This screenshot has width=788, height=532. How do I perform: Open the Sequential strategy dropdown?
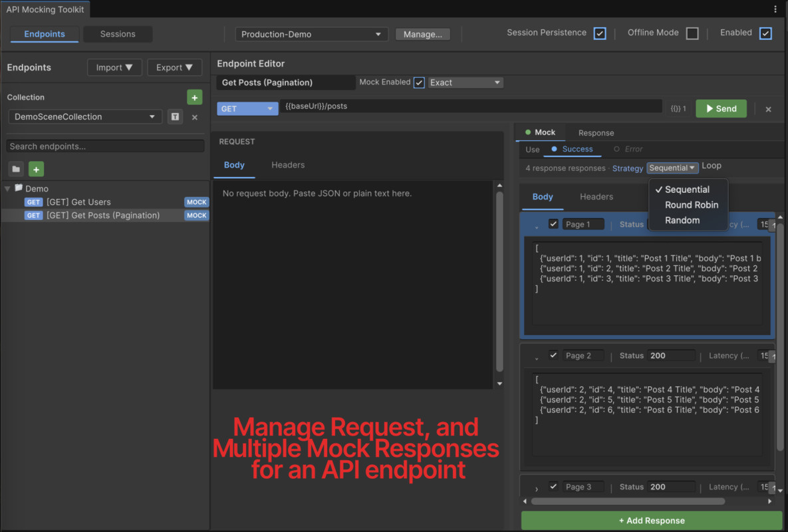pyautogui.click(x=672, y=168)
